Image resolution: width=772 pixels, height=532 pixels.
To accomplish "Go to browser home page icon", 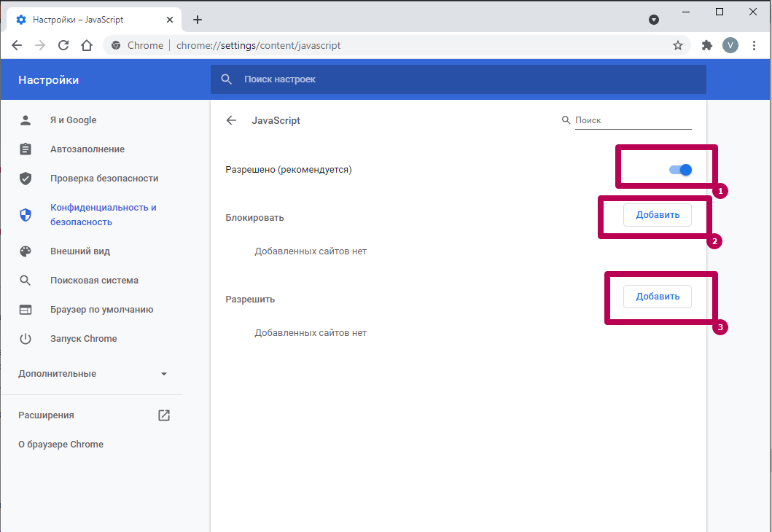I will [x=87, y=45].
